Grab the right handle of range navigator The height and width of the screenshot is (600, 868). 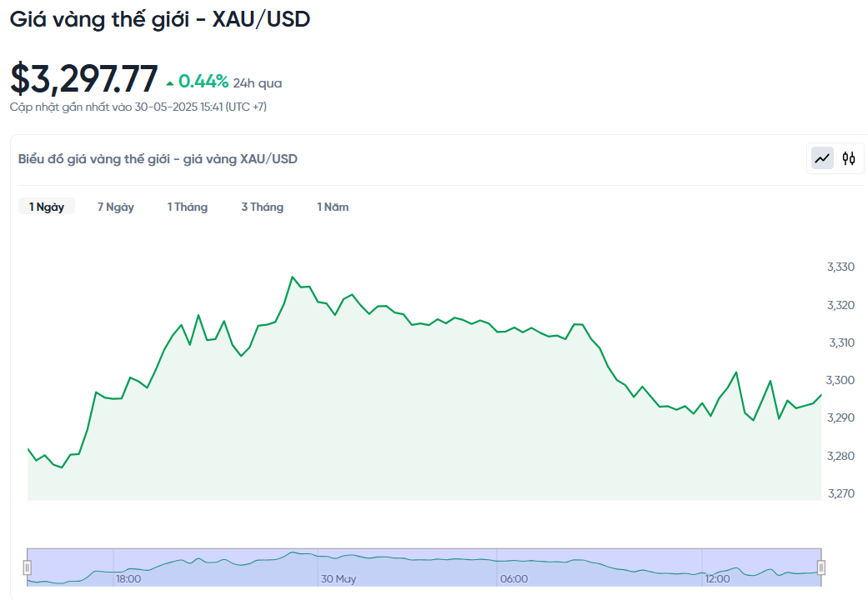coord(821,567)
